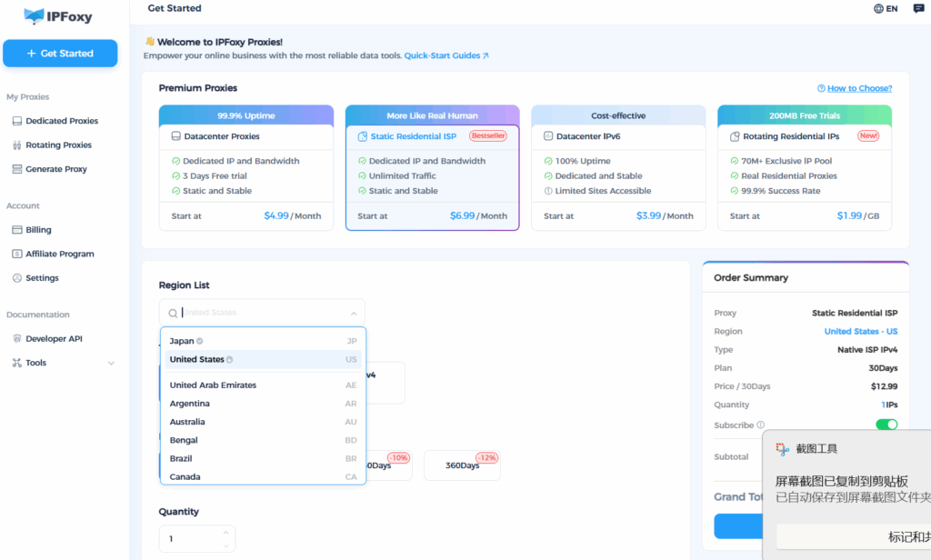This screenshot has height=560, width=931.
Task: Open the Affiliate Program page
Action: click(59, 255)
